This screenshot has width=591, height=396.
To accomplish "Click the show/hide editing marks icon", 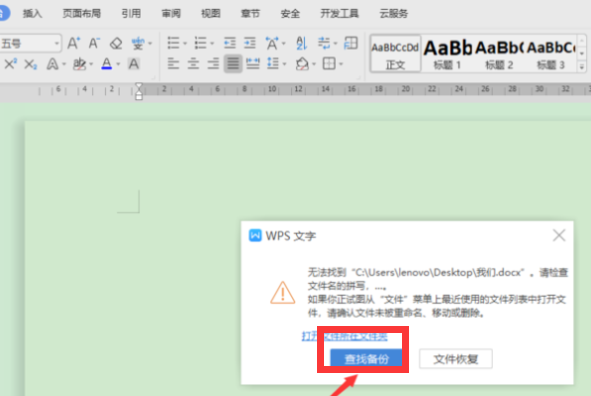I will (324, 43).
